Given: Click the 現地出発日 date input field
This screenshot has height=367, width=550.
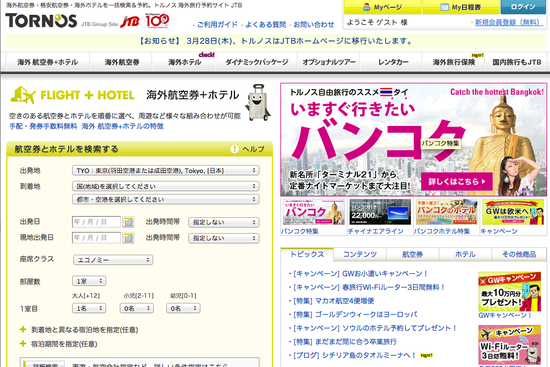Looking at the screenshot, I should coord(96,238).
